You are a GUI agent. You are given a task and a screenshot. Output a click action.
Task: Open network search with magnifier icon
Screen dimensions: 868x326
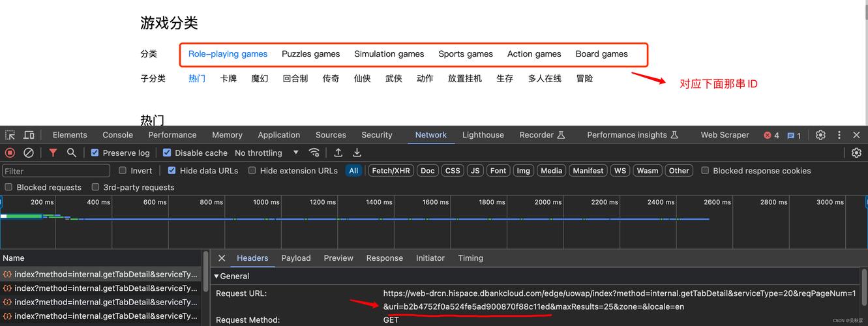pyautogui.click(x=72, y=153)
